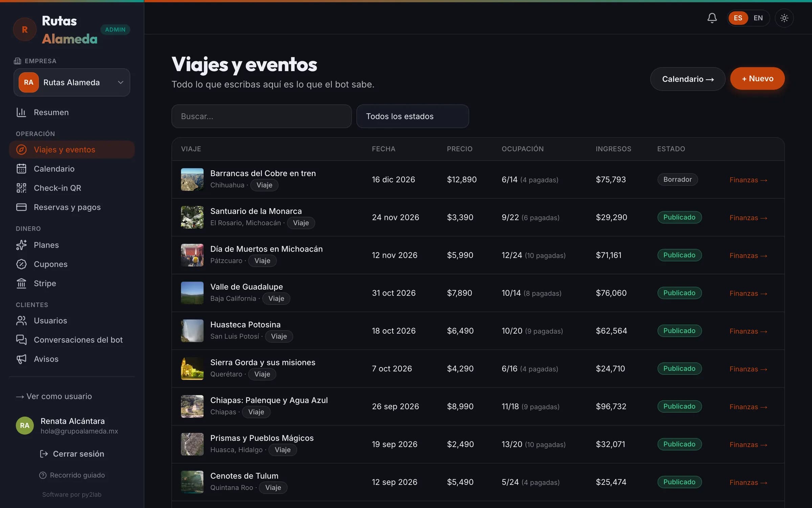812x508 pixels.
Task: Select the Huasteca Potosina trip title
Action: pyautogui.click(x=245, y=324)
